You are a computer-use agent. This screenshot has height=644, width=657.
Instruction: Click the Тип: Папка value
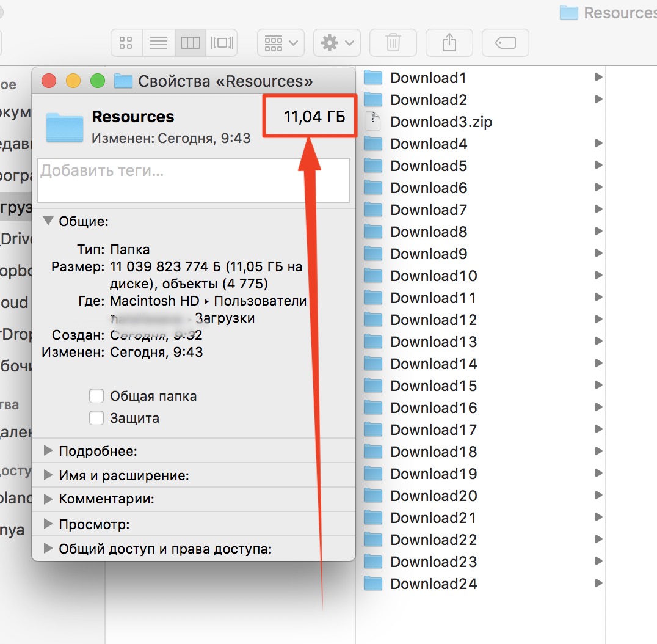tap(130, 249)
